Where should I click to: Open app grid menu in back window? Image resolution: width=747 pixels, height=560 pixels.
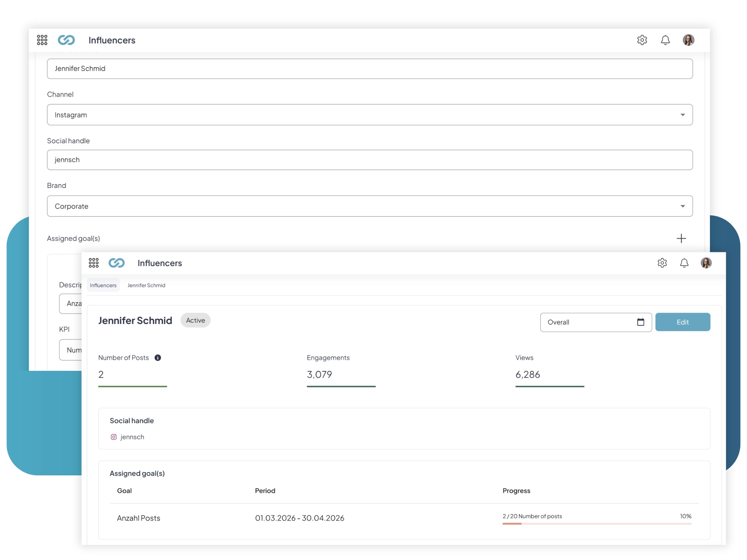(42, 40)
